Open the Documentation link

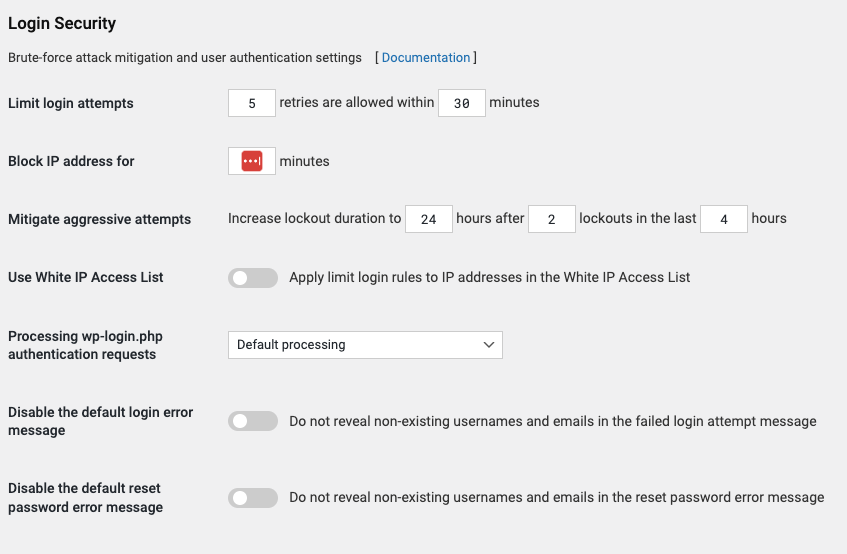click(x=426, y=57)
